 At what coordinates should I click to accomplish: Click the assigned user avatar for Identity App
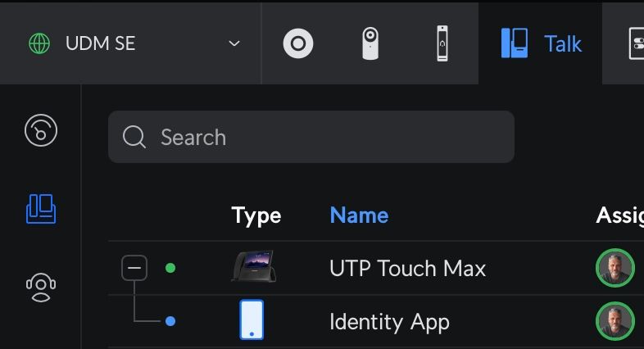(x=615, y=321)
